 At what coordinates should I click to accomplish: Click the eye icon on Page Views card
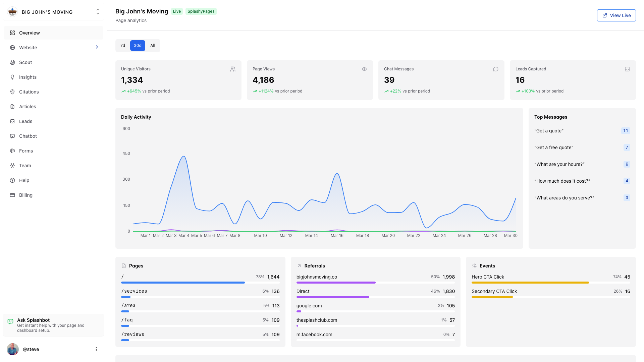pos(364,69)
